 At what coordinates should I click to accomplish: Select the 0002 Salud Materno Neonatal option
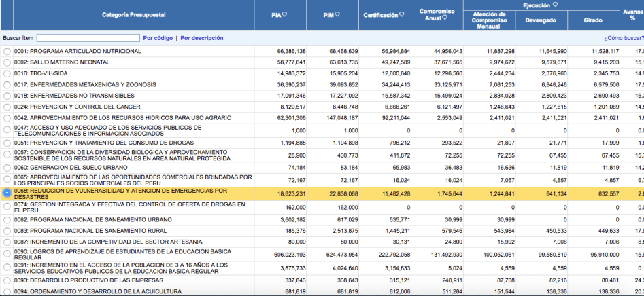point(7,62)
